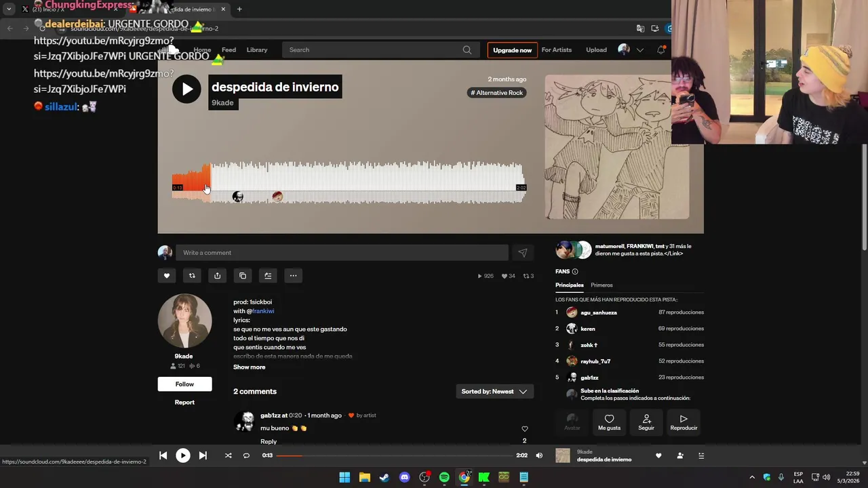Click Me gusta heart button
The height and width of the screenshot is (488, 868).
click(609, 422)
